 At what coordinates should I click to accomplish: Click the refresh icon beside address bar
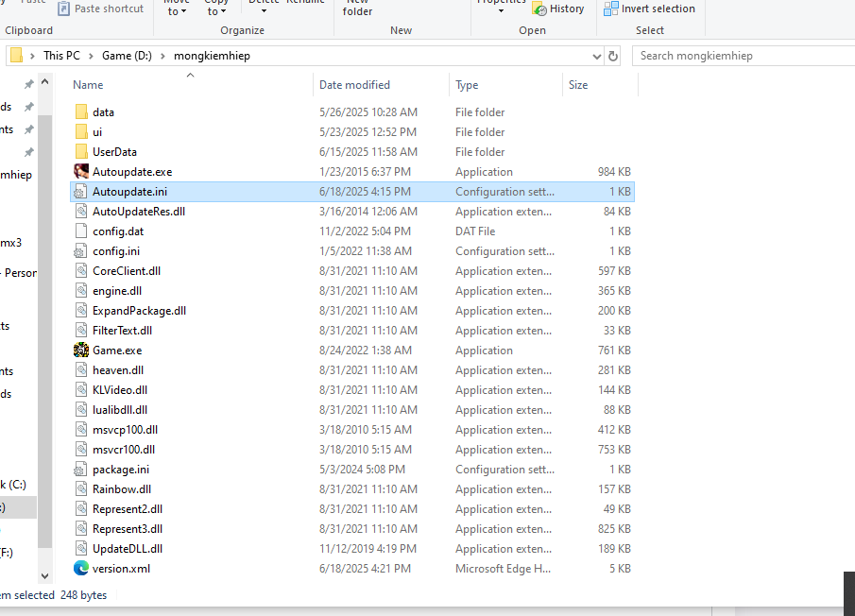pyautogui.click(x=613, y=56)
